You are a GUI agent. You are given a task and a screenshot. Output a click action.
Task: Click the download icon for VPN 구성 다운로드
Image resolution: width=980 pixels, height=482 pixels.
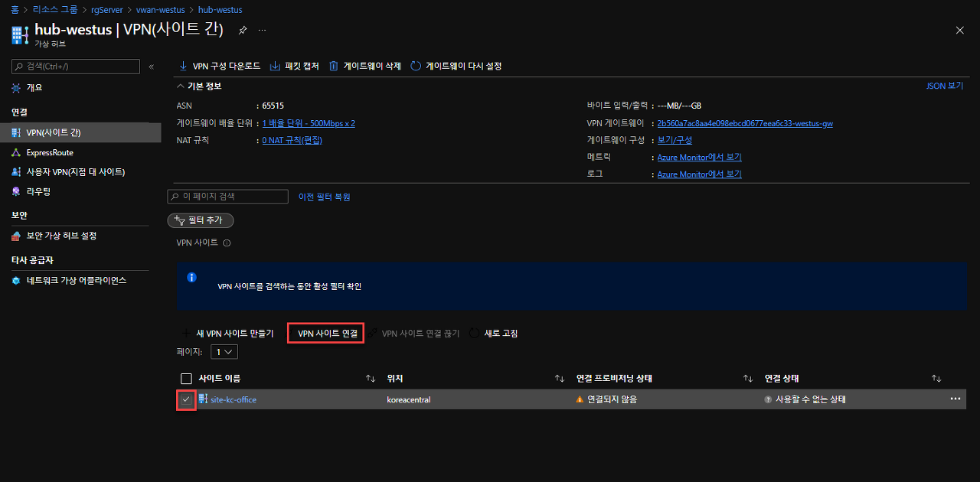[x=183, y=66]
